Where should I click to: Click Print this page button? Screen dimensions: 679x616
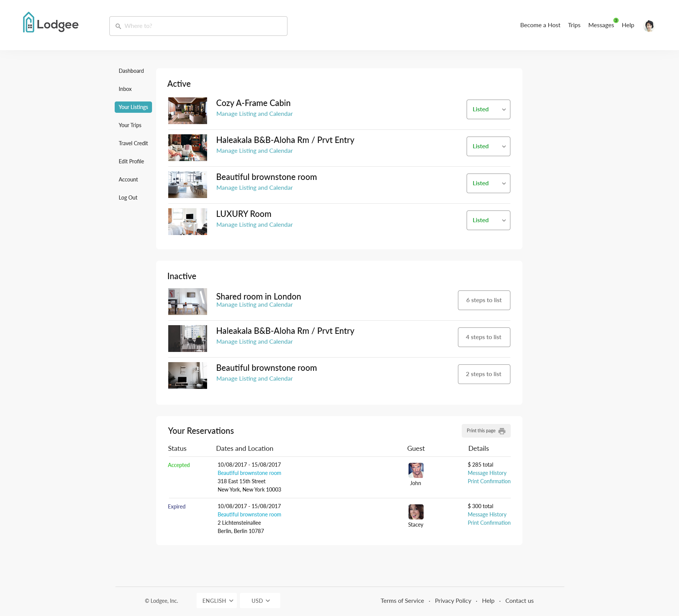(x=486, y=431)
